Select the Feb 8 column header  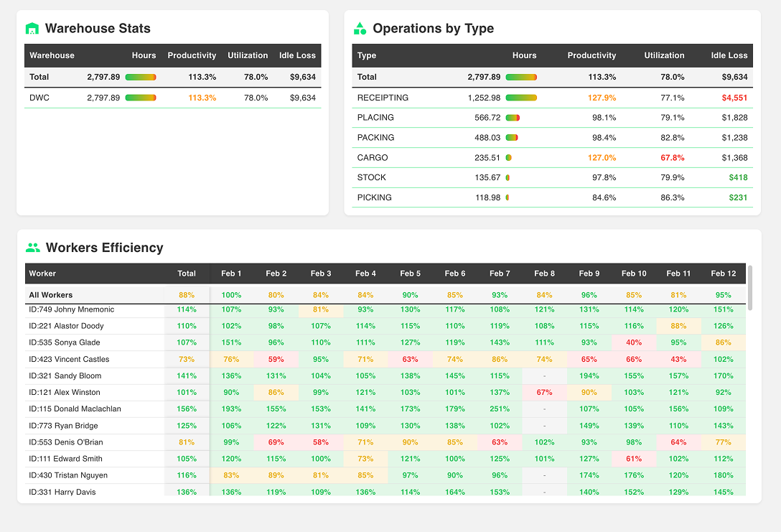pos(544,274)
